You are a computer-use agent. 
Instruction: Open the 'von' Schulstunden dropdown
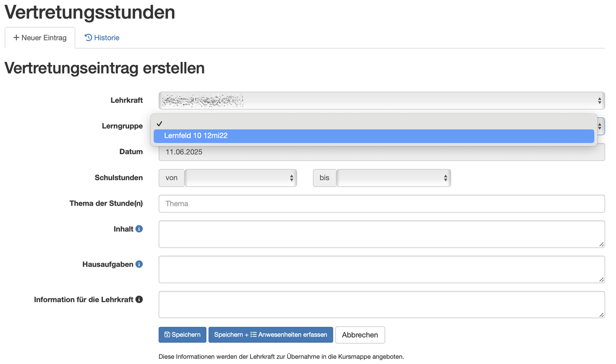(240, 178)
